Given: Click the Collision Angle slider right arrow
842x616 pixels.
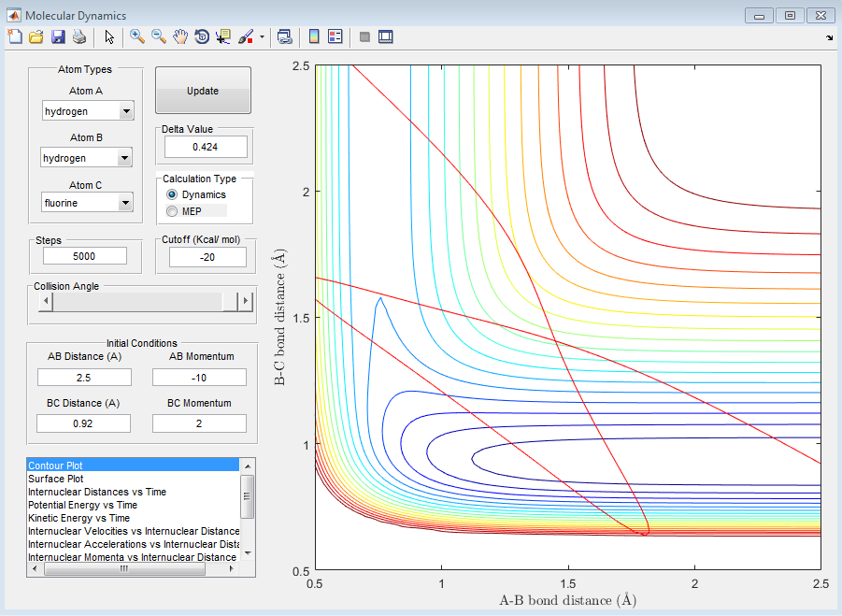Looking at the screenshot, I should pos(246,301).
